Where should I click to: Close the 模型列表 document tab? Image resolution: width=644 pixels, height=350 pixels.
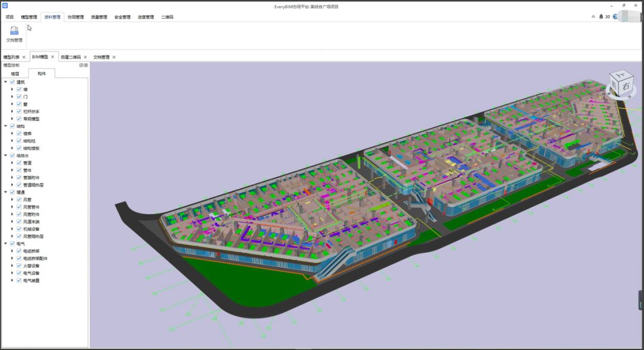click(x=24, y=57)
